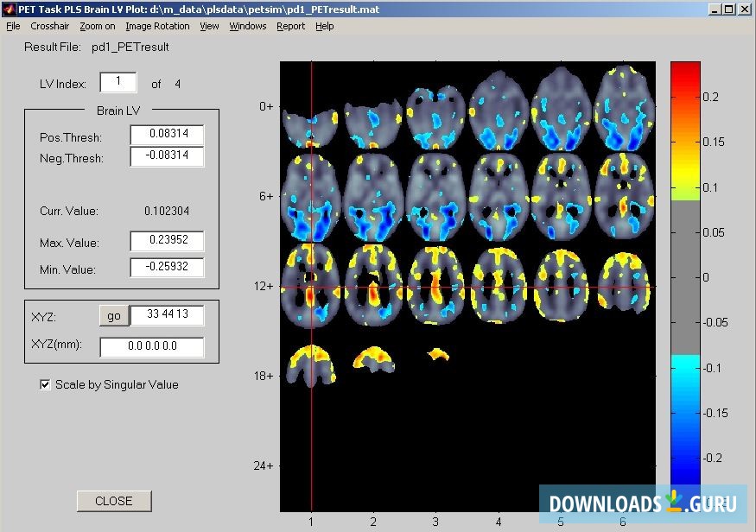The width and height of the screenshot is (756, 532).
Task: Click the CLOSE button
Action: coord(114,501)
